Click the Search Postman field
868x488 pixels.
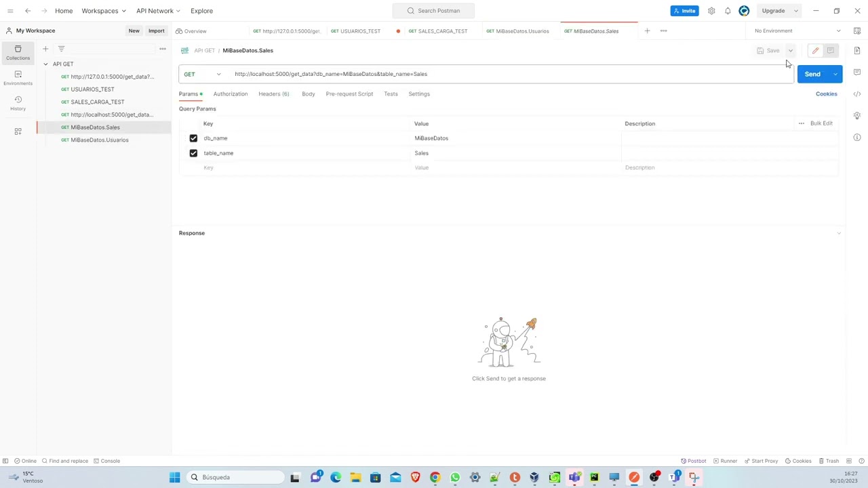pos(433,11)
